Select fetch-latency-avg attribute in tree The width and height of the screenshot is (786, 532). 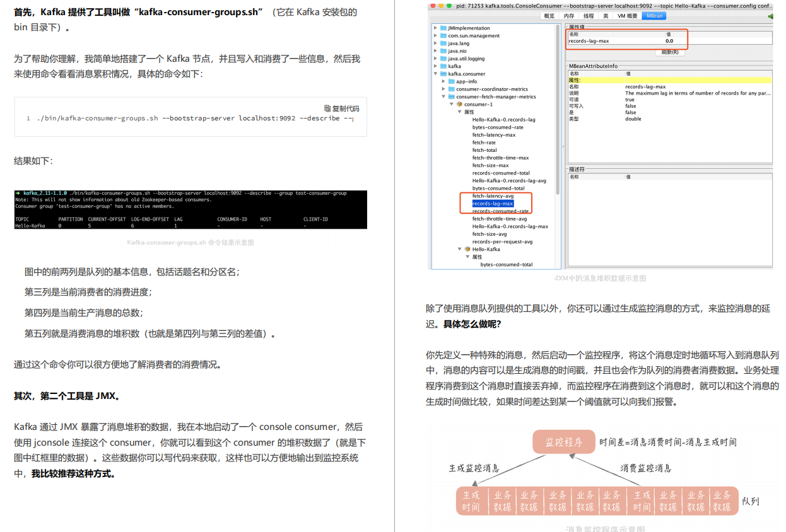pyautogui.click(x=493, y=196)
